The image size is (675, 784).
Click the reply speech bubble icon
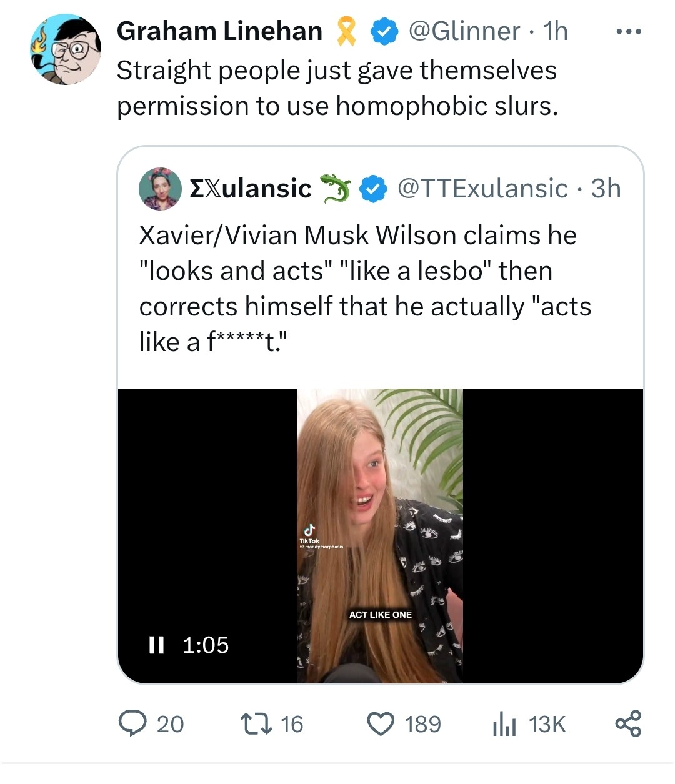pyautogui.click(x=132, y=723)
